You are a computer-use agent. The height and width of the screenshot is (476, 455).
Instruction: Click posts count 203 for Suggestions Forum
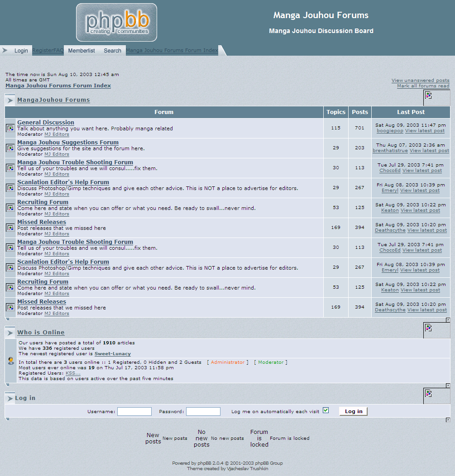pos(359,148)
